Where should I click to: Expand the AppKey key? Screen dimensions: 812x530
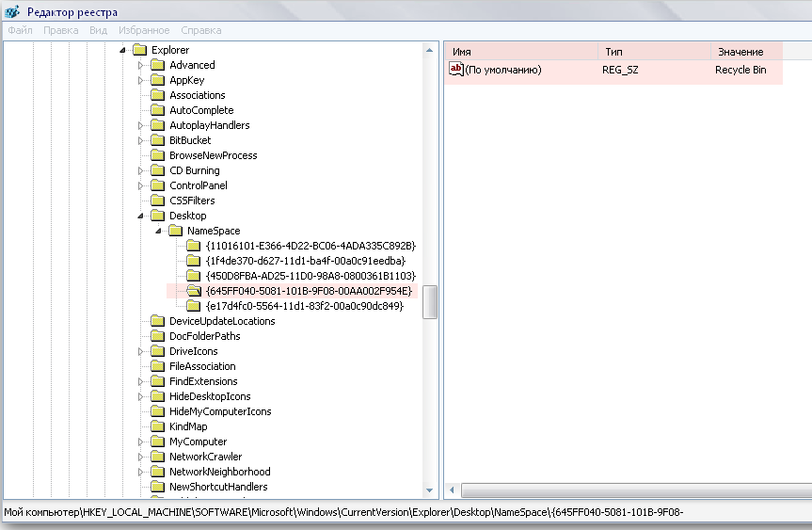coord(140,80)
